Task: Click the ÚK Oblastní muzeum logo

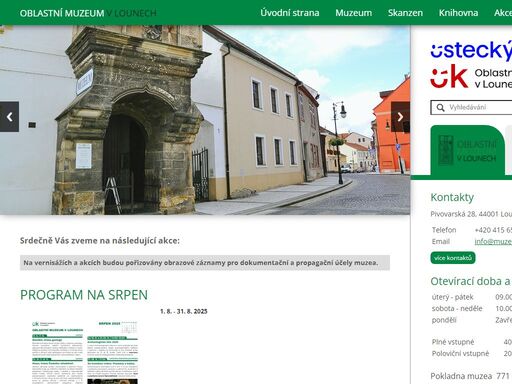Action: 471,77
